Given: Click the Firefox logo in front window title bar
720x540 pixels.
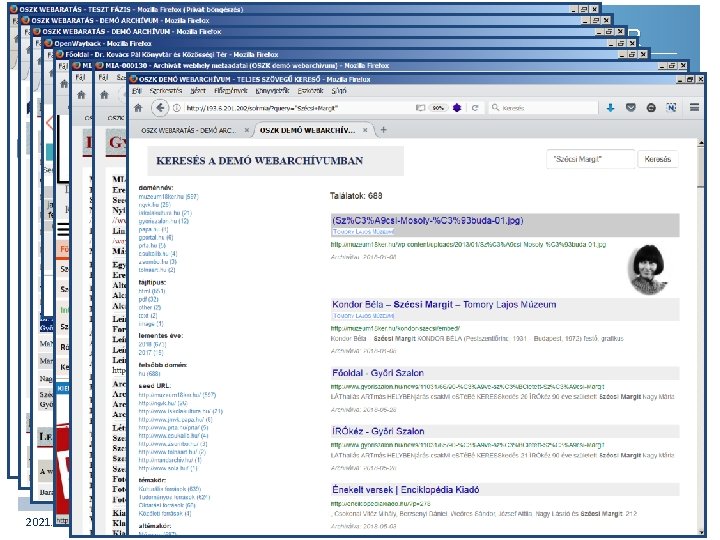Looking at the screenshot, I should [x=134, y=79].
